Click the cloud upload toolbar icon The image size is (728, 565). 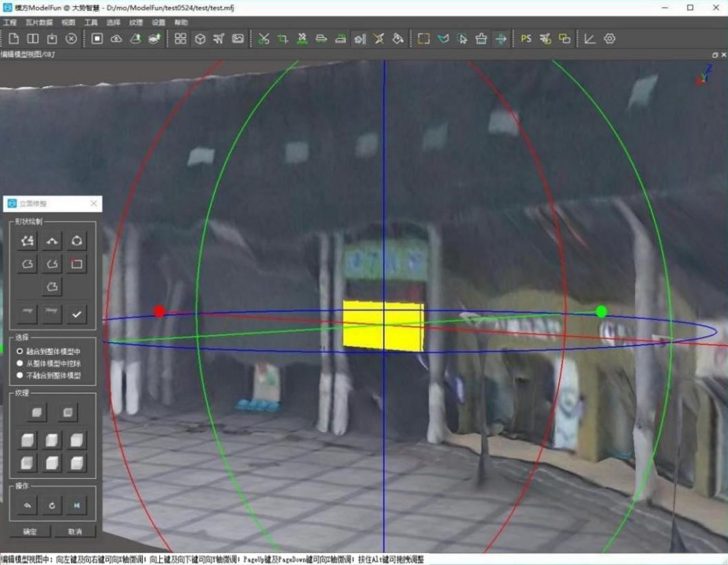116,39
